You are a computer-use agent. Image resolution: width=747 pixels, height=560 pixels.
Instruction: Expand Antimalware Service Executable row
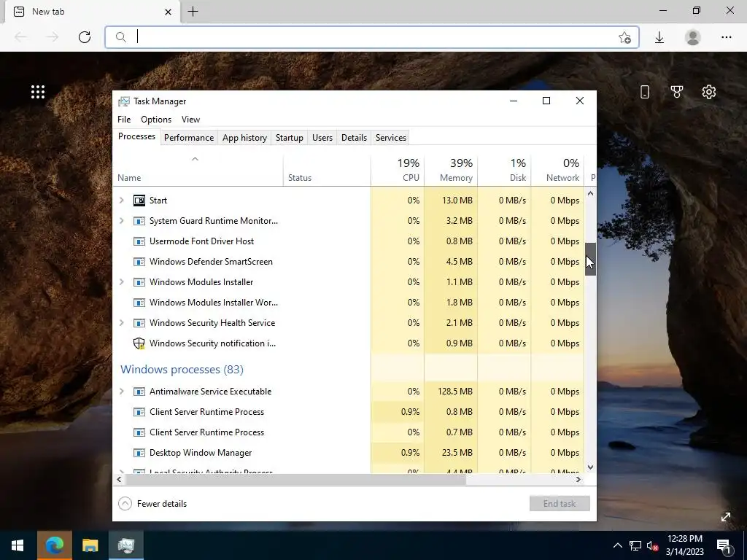122,392
